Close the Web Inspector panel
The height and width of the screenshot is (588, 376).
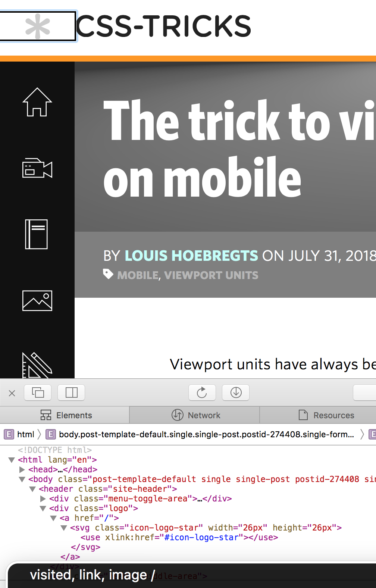[12, 393]
